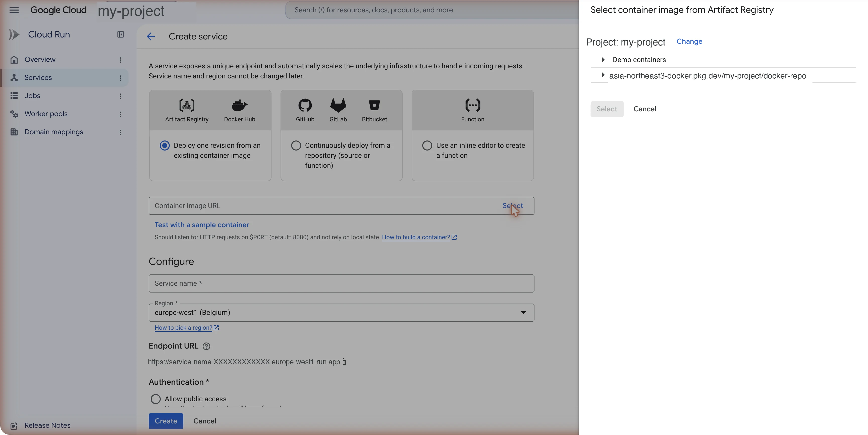Go to Overview in the sidebar
The height and width of the screenshot is (435, 868).
point(40,59)
